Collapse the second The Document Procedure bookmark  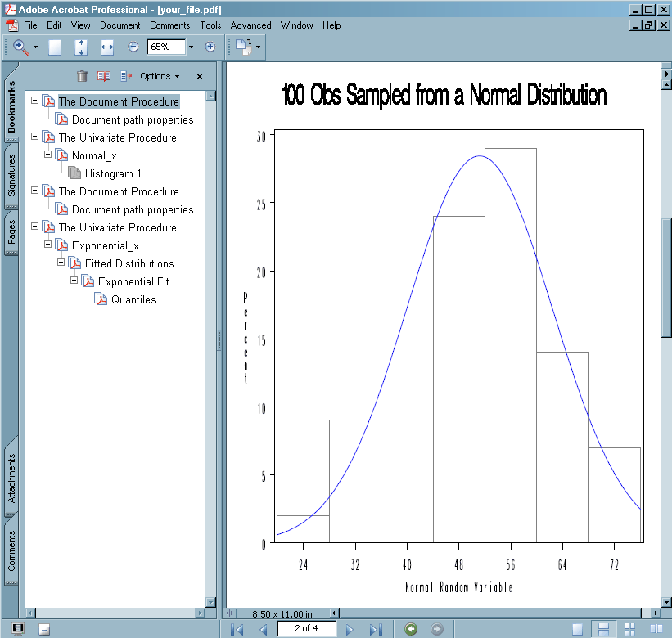[34, 190]
